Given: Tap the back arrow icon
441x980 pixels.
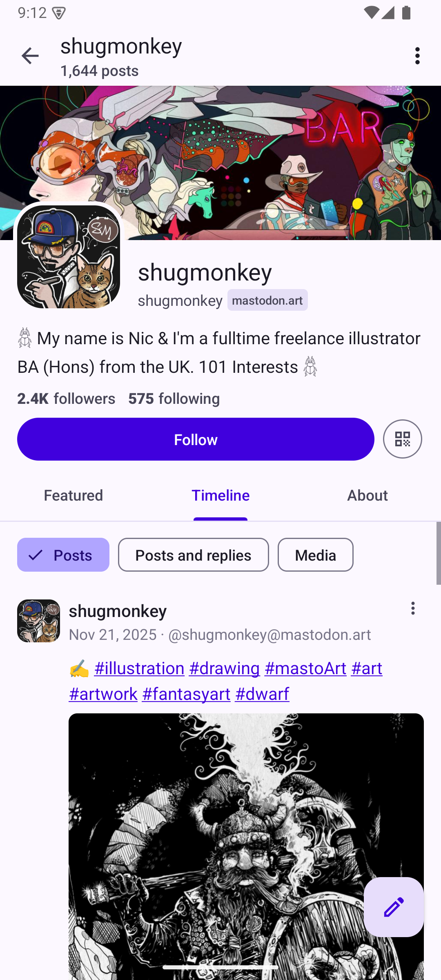Looking at the screenshot, I should [30, 56].
